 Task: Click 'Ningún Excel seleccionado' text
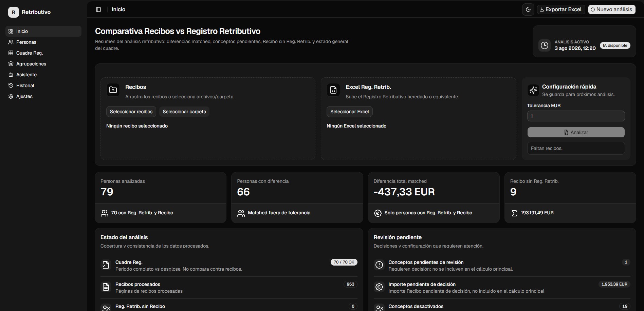356,126
